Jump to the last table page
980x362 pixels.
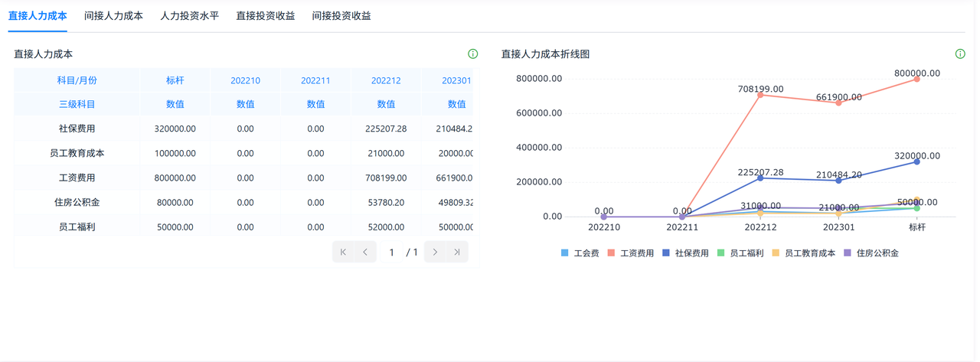[x=457, y=252]
